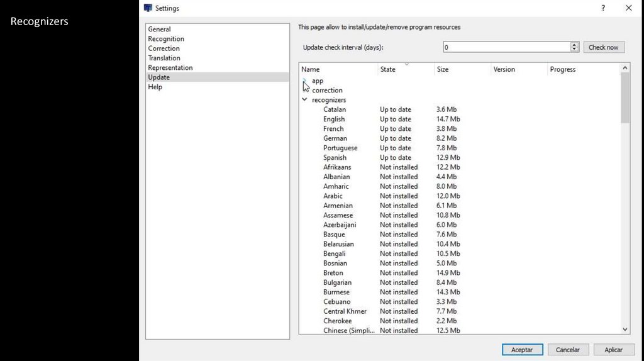This screenshot has width=644, height=361.
Task: Click the 2.2 Mb size of Cherokee
Action: 446,321
